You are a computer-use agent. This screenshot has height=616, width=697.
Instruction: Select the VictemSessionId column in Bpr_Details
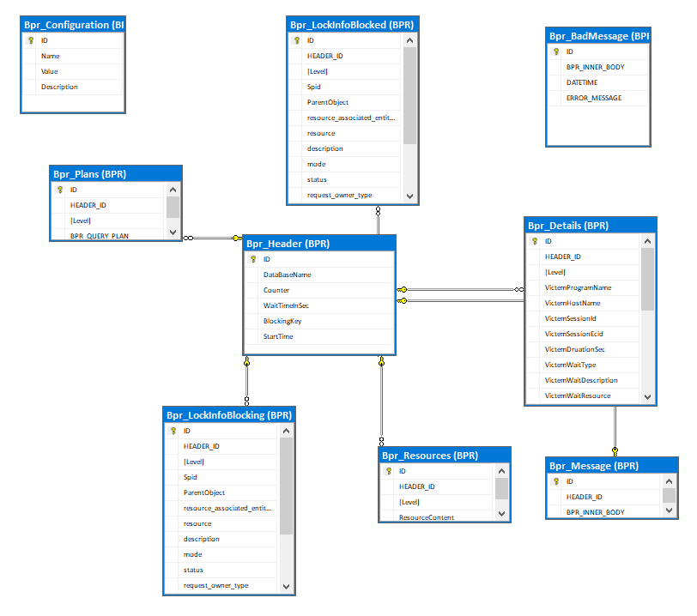coord(583,318)
